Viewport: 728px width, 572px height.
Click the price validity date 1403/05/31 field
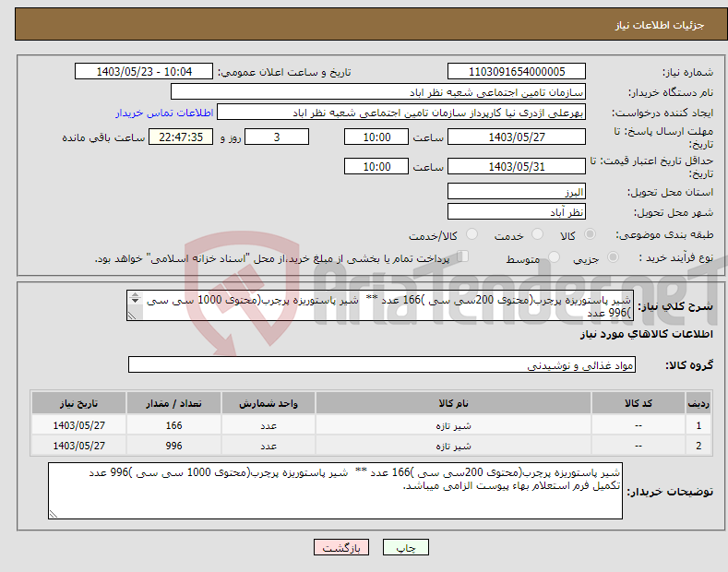coord(517,166)
